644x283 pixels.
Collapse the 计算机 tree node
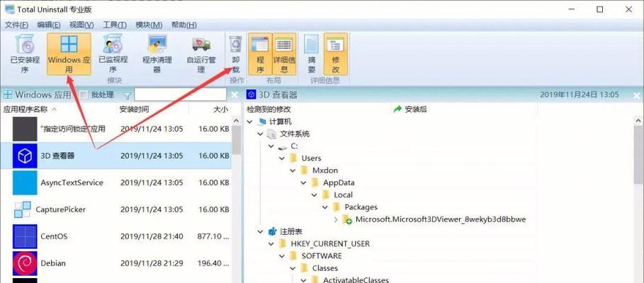tap(249, 122)
